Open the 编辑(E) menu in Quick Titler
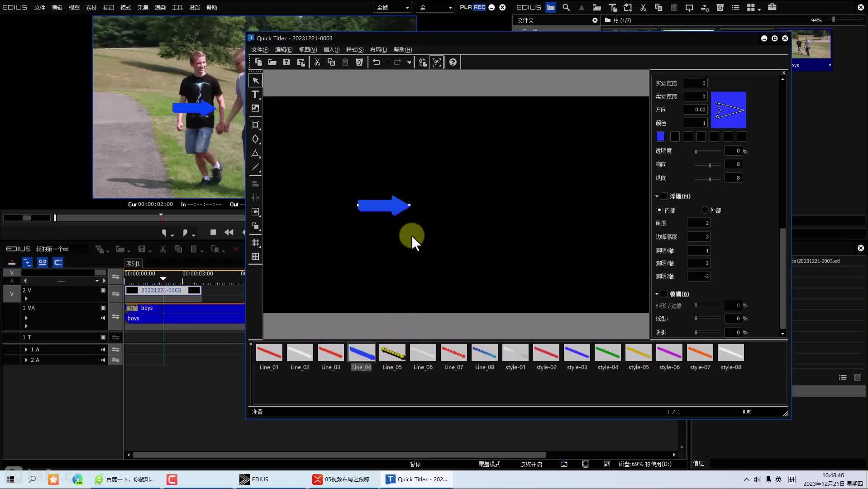Image resolution: width=868 pixels, height=489 pixels. 284,50
